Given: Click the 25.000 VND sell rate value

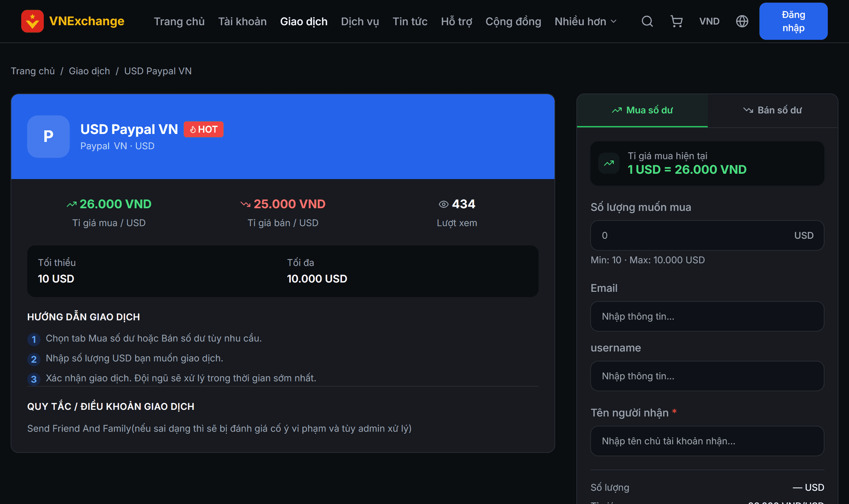Looking at the screenshot, I should (290, 204).
